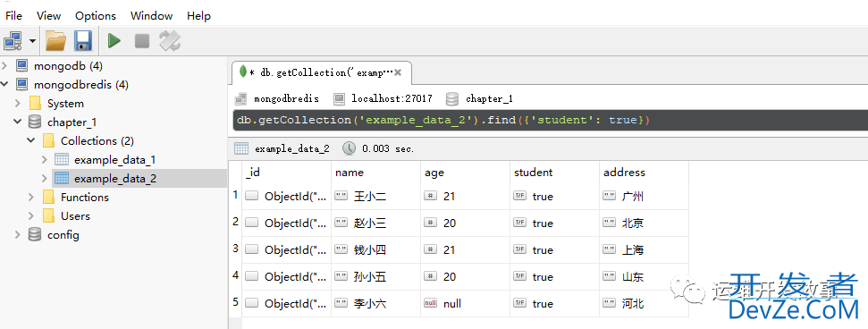Select example_data_1 collection
The height and width of the screenshot is (329, 868).
(x=114, y=159)
